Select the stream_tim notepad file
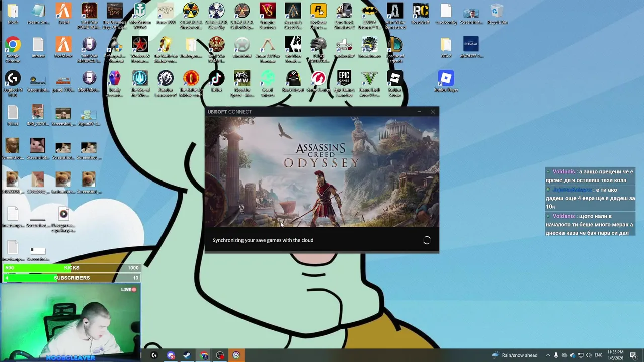 pyautogui.click(x=38, y=14)
